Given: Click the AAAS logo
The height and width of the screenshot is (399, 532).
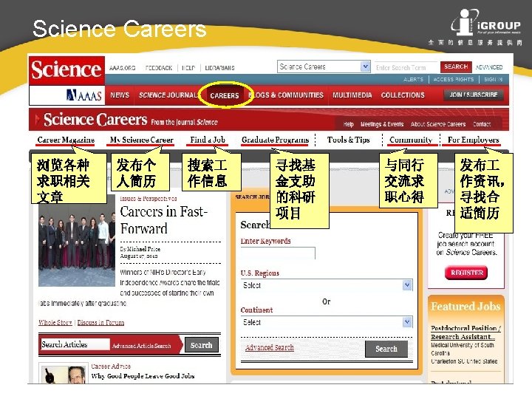Looking at the screenshot, I should (x=83, y=95).
